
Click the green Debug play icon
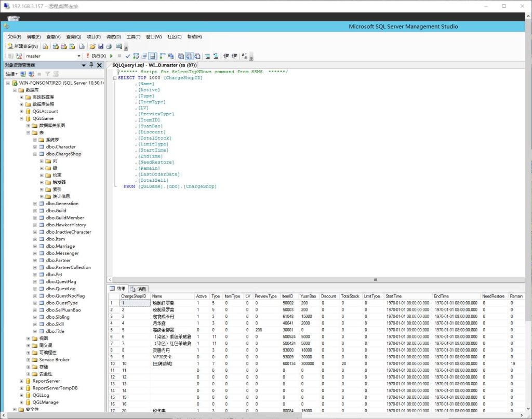(111, 56)
